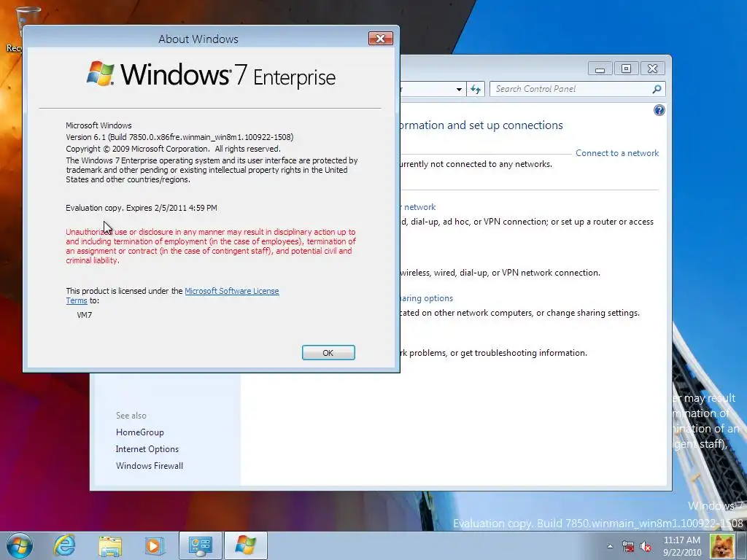Click the VM7 licensee name
Screen dimensions: 747x560
[x=85, y=315]
